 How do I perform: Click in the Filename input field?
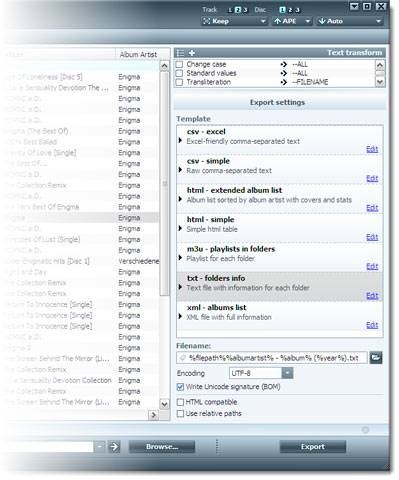(272, 358)
